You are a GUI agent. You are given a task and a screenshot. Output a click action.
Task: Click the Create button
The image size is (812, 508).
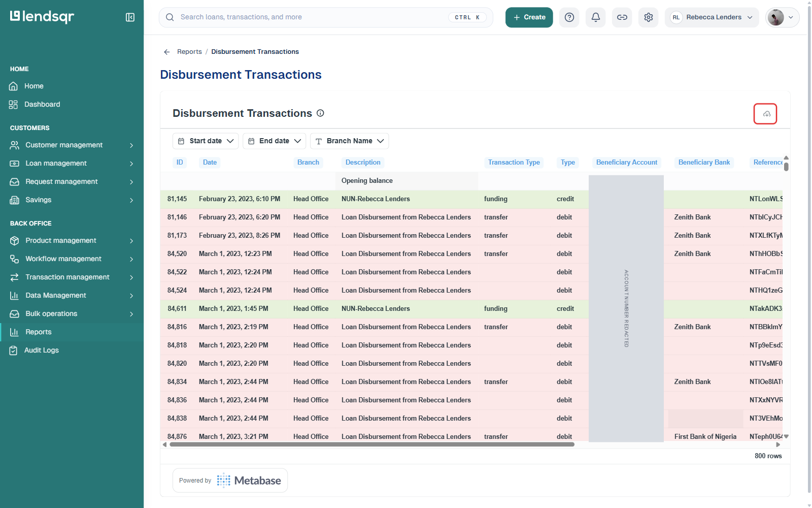[529, 17]
